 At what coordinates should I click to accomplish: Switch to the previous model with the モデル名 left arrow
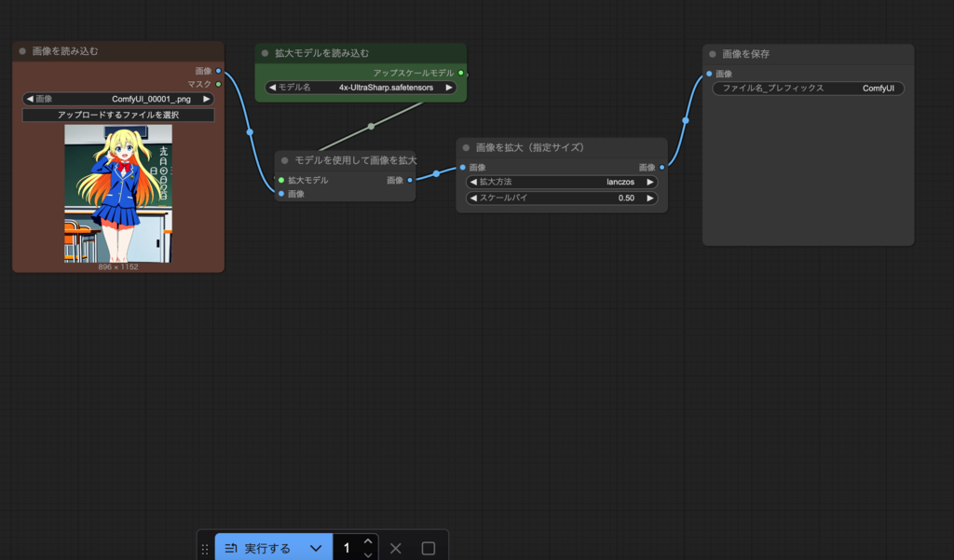pyautogui.click(x=273, y=88)
